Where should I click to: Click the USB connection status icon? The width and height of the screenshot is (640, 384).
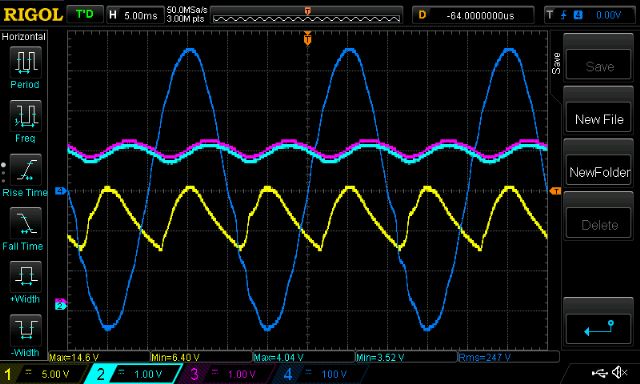(599, 373)
